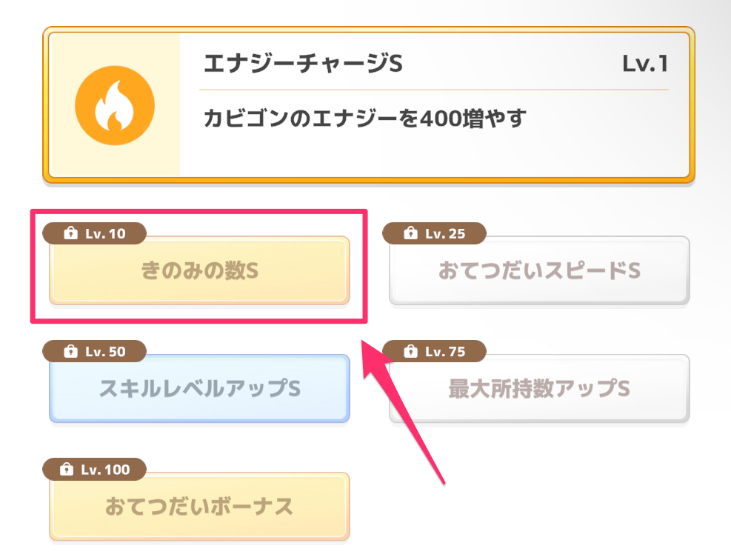This screenshot has height=560, width=731.
Task: Click the lock icon on おてつだいスピードS
Action: click(410, 233)
